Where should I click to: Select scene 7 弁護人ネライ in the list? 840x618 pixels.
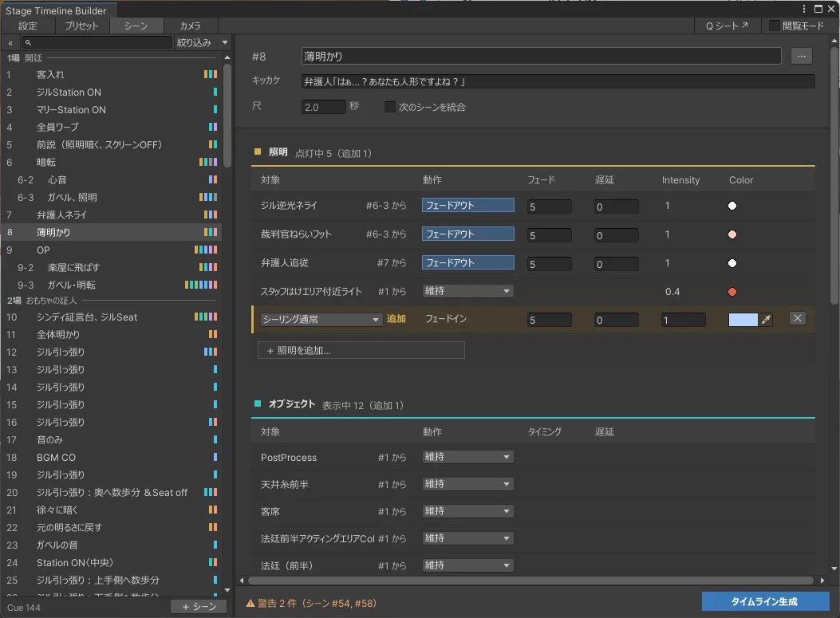pos(112,215)
